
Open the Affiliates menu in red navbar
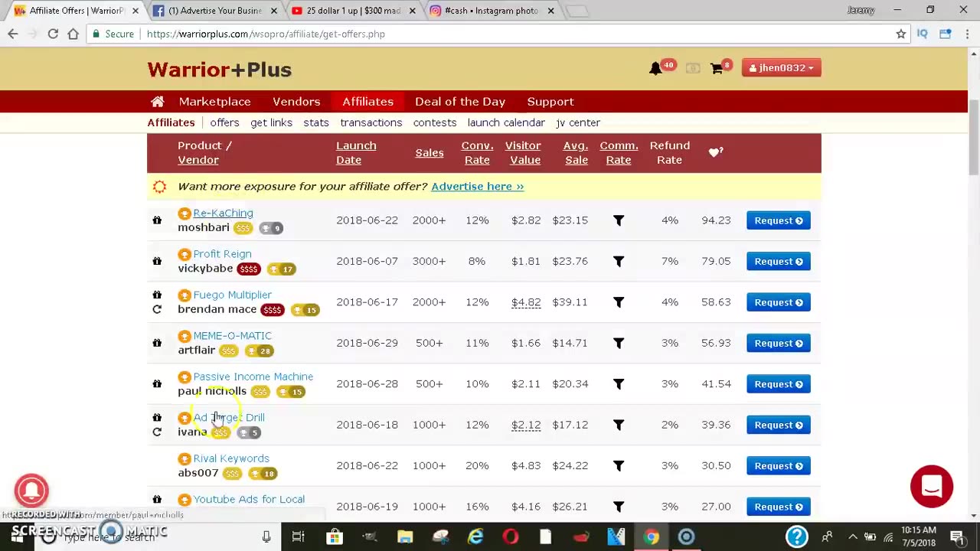[367, 102]
